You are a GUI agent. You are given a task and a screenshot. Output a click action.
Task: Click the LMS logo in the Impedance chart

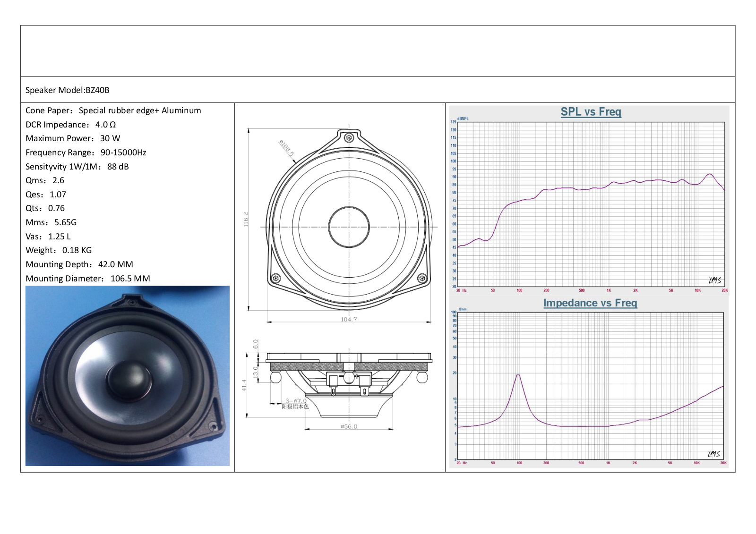[714, 454]
